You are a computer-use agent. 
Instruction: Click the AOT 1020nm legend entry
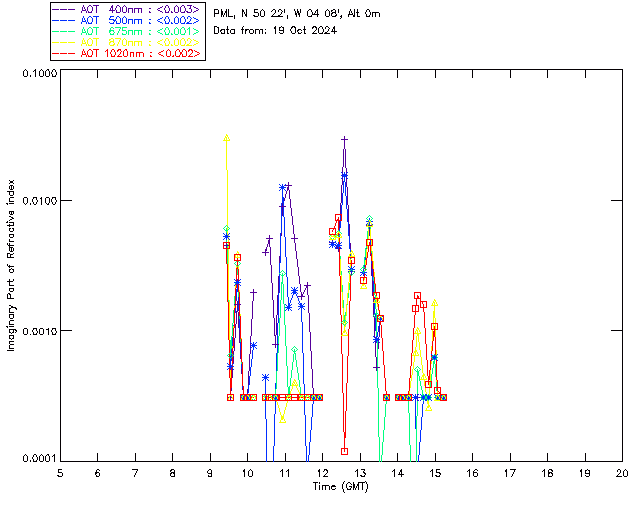(126, 53)
